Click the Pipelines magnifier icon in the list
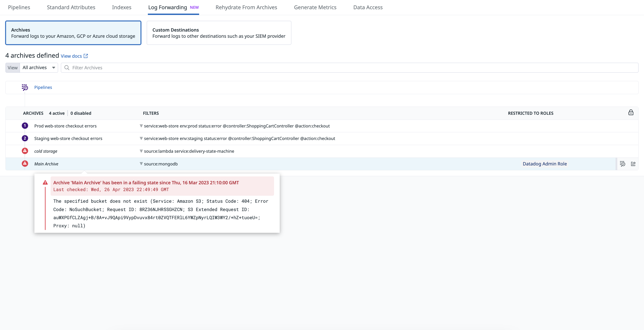Viewport: 644px width, 330px height. click(25, 87)
